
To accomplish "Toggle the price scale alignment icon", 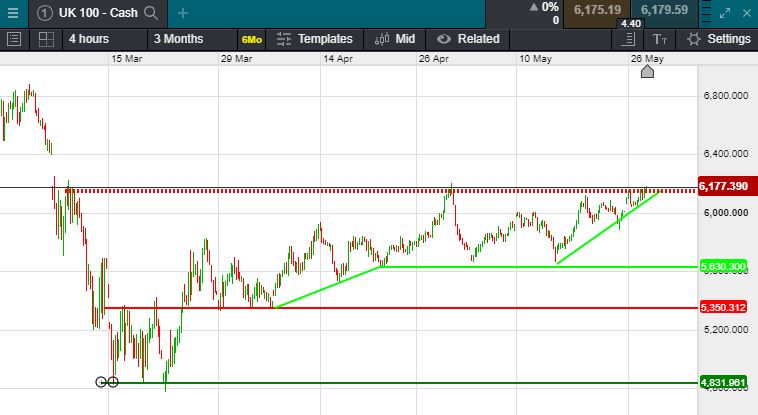I will coord(628,39).
